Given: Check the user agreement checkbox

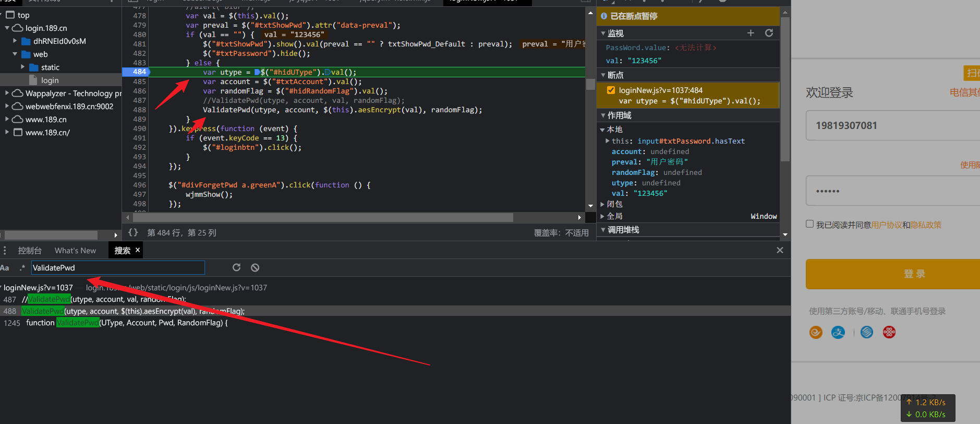Looking at the screenshot, I should 809,224.
